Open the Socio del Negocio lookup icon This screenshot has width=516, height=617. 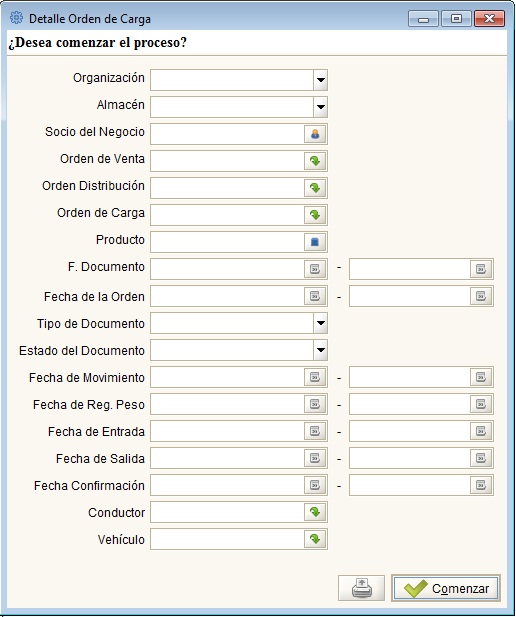(x=315, y=134)
